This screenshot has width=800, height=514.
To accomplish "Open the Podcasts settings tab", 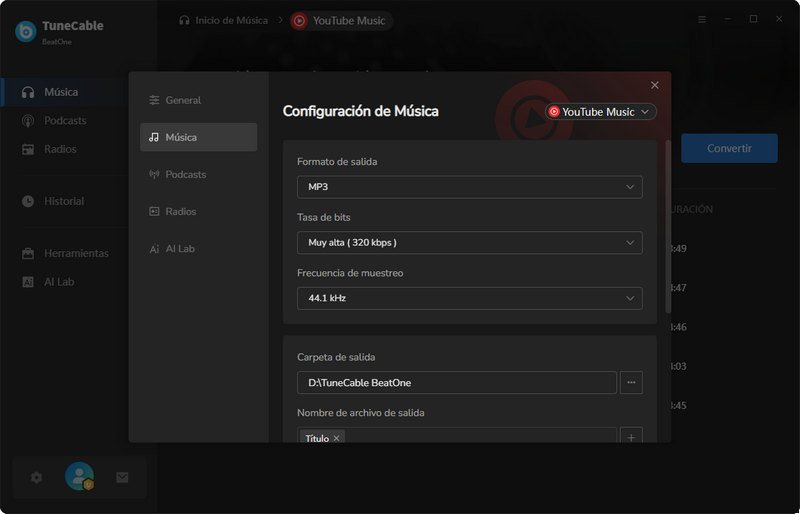I will [198, 174].
